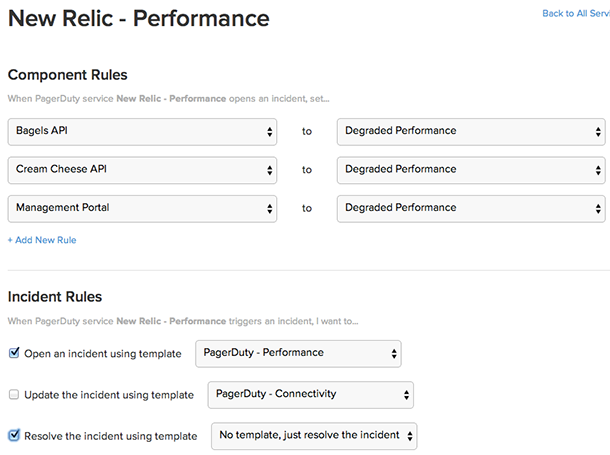Image resolution: width=610 pixels, height=455 pixels.
Task: Click the arrows on Management Portal selector
Action: pos(270,208)
